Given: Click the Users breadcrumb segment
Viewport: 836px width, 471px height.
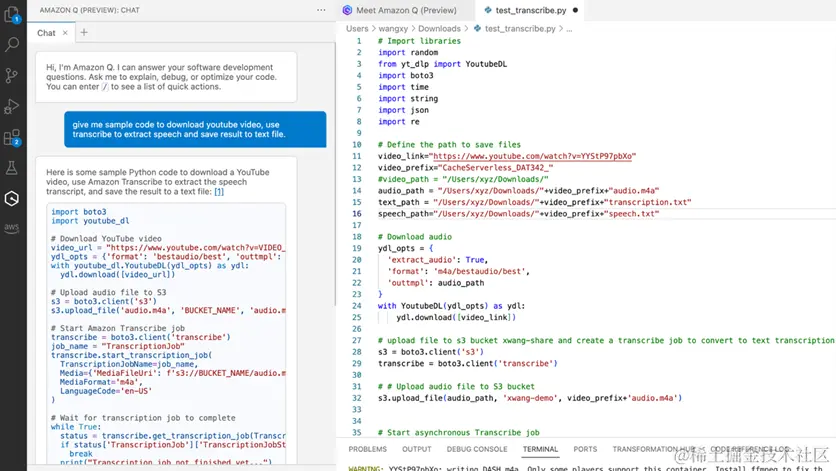Looking at the screenshot, I should [357, 29].
